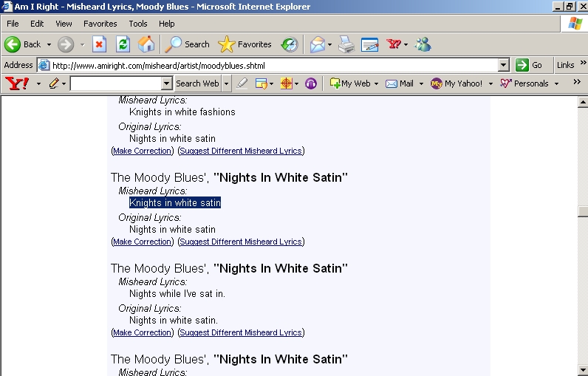The width and height of the screenshot is (588, 376).
Task: Click Suggest Different Misheard Lyrics under "Knights in white fashions"
Action: click(x=241, y=151)
